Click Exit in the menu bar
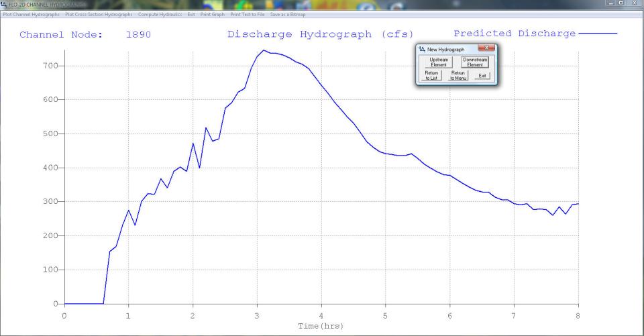Screen dimensions: 644x336 [192, 14]
